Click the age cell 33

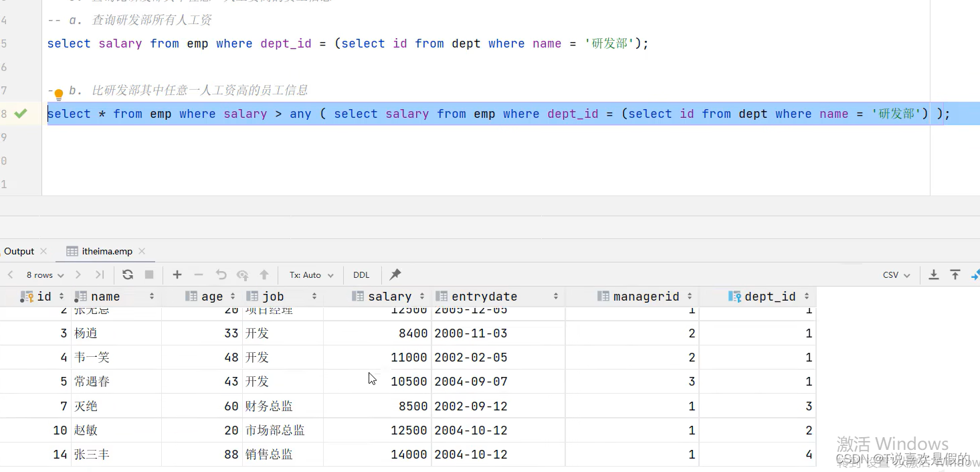202,333
